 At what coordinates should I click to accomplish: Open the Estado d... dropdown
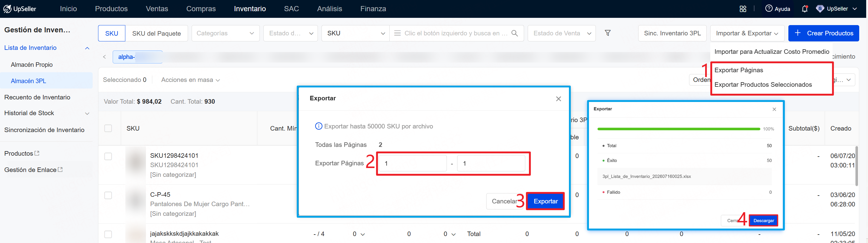290,33
